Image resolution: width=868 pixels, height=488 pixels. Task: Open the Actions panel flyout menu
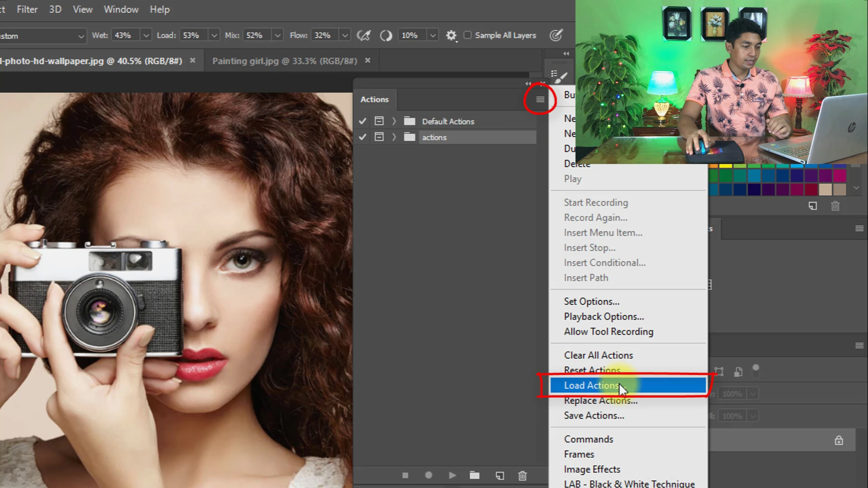pyautogui.click(x=540, y=99)
